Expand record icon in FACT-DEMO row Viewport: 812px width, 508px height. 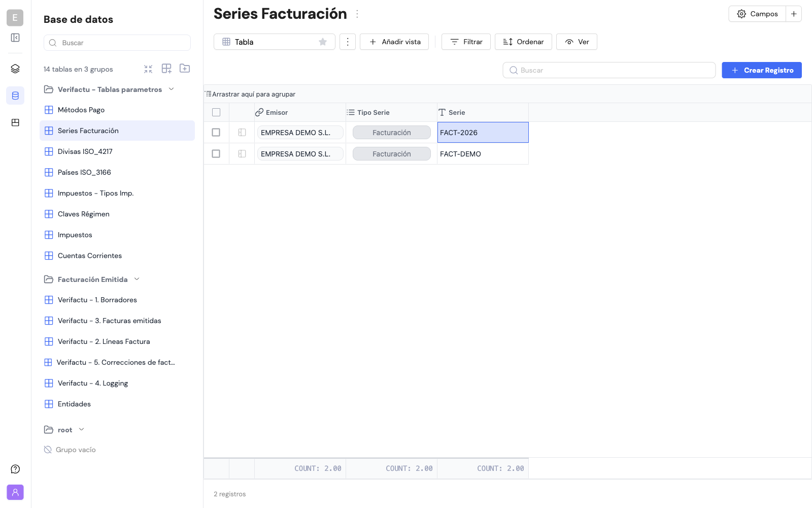[x=242, y=154]
